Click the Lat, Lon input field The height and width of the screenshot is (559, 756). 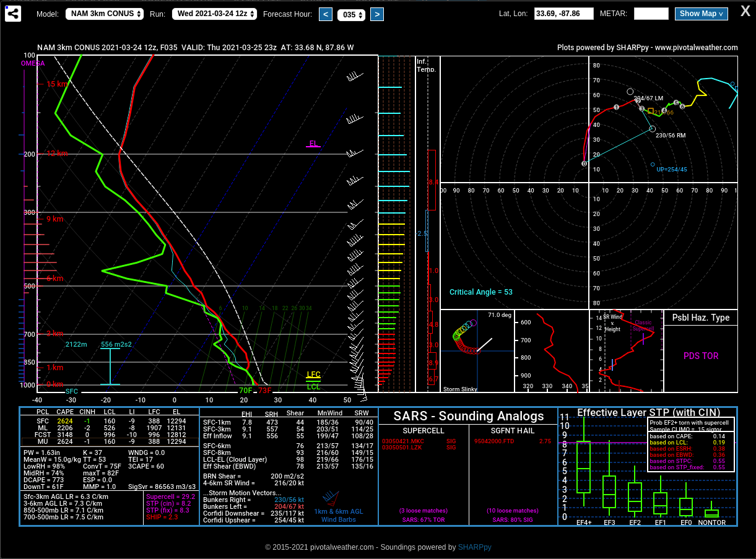coord(563,14)
